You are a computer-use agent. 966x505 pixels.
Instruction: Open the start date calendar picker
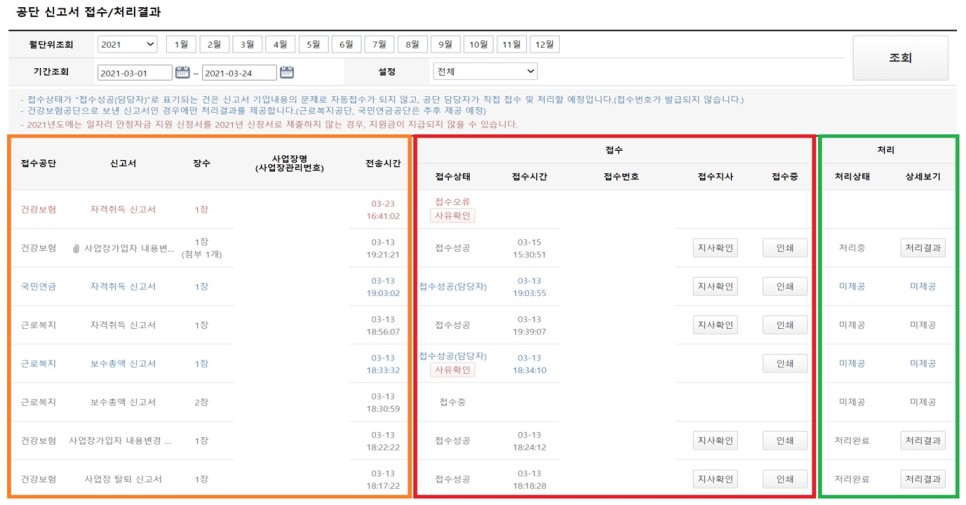click(182, 72)
